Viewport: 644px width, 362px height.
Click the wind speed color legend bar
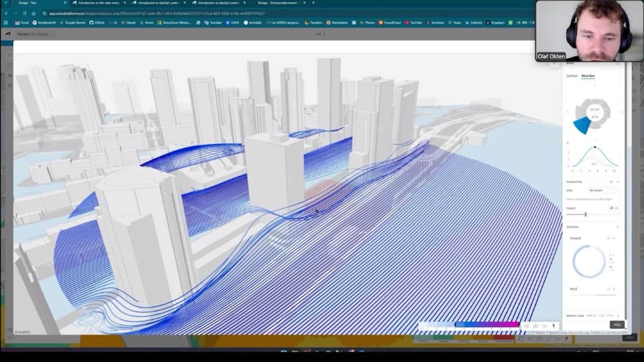pyautogui.click(x=469, y=325)
